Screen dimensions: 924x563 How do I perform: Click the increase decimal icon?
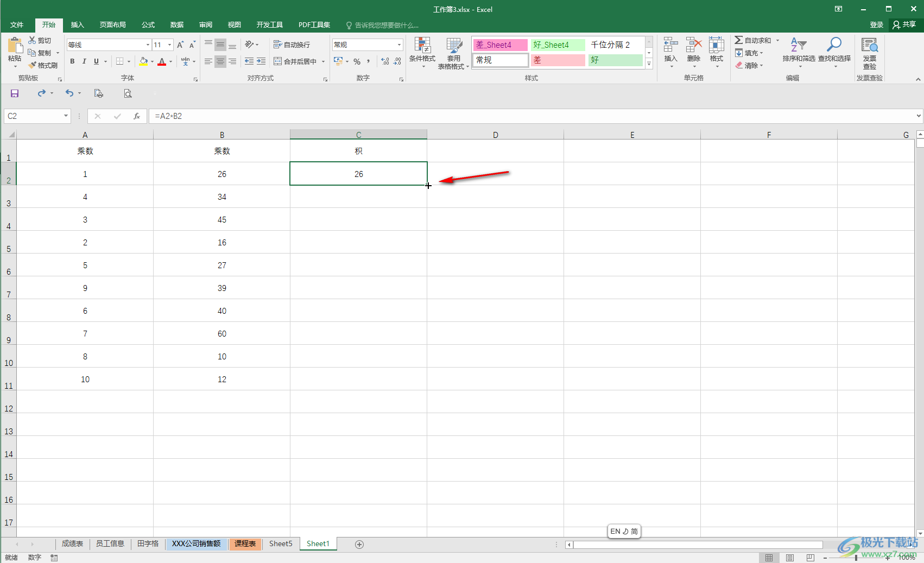(x=385, y=61)
